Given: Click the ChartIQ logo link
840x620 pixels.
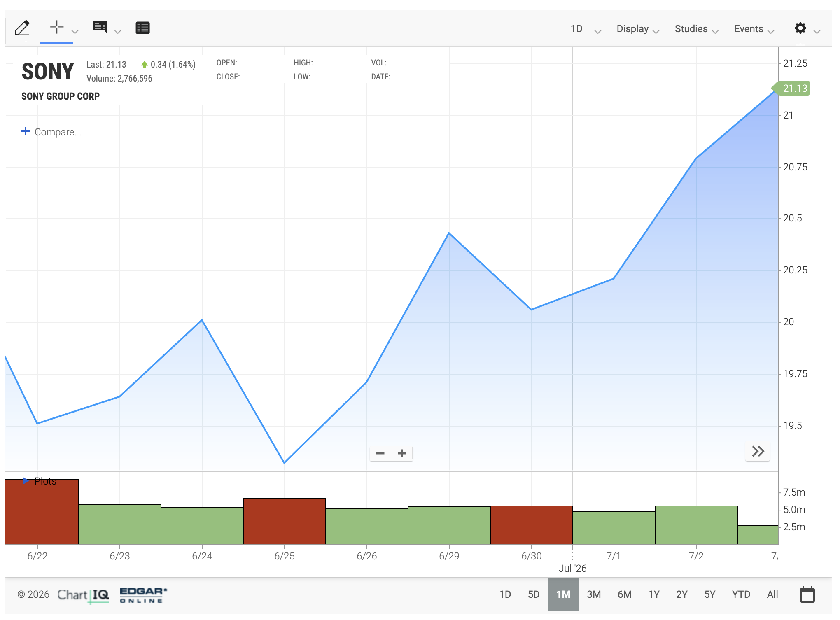Looking at the screenshot, I should pyautogui.click(x=83, y=595).
